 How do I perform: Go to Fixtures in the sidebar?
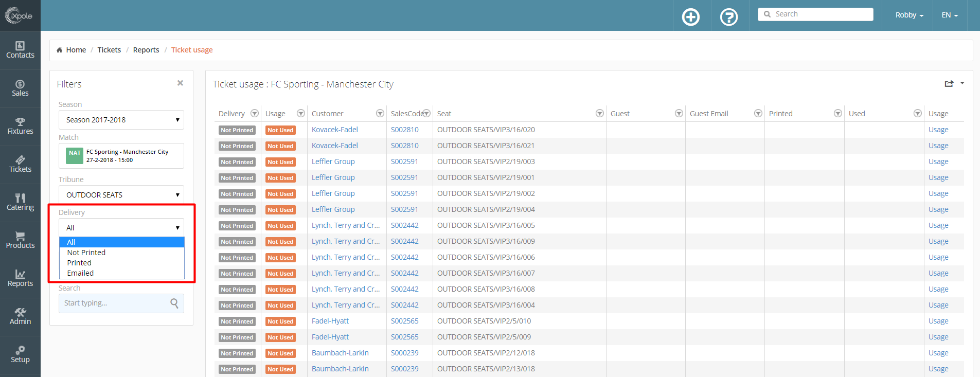click(x=20, y=127)
